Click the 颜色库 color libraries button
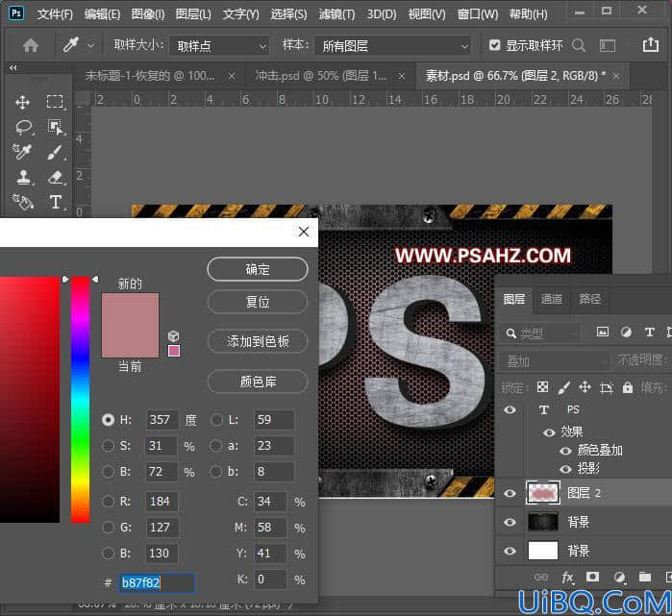The height and width of the screenshot is (616, 672). click(x=257, y=382)
